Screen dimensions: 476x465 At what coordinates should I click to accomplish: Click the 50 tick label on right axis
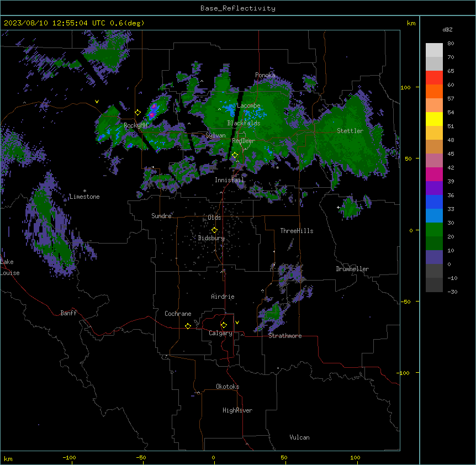(408, 158)
